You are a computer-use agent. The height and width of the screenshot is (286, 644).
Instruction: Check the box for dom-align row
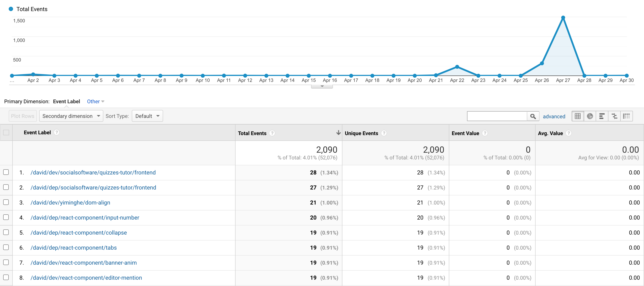(x=6, y=202)
